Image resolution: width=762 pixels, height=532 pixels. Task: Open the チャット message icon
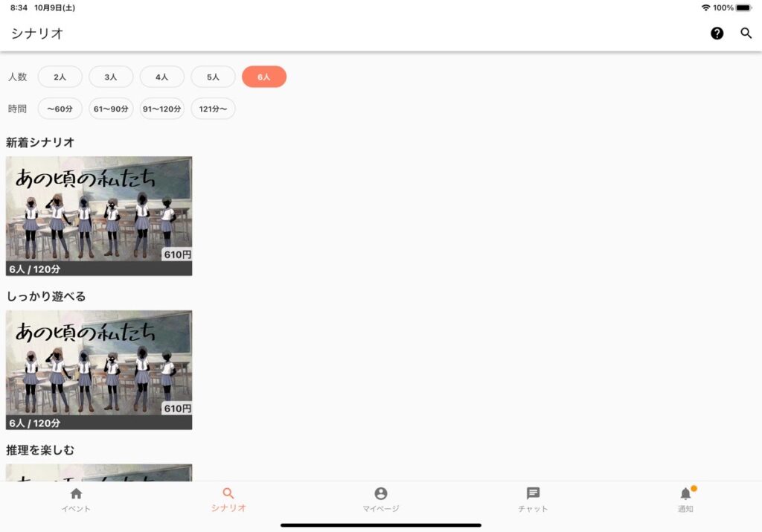tap(533, 494)
